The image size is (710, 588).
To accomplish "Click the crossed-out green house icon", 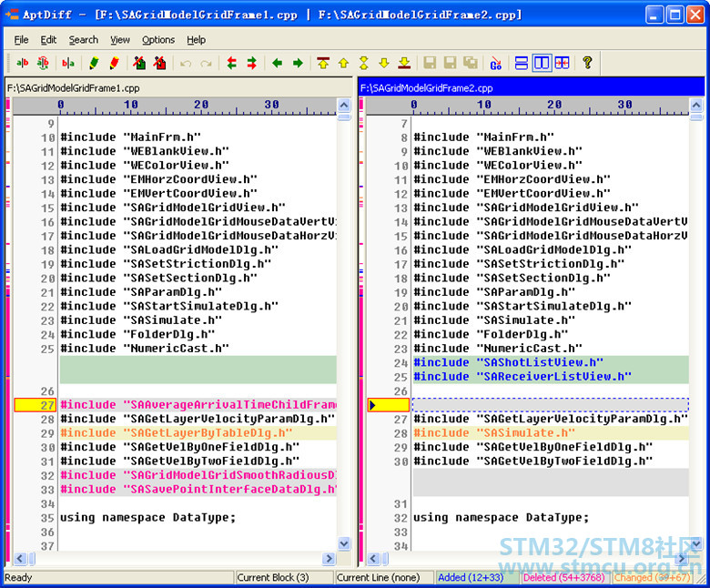I will 139,63.
